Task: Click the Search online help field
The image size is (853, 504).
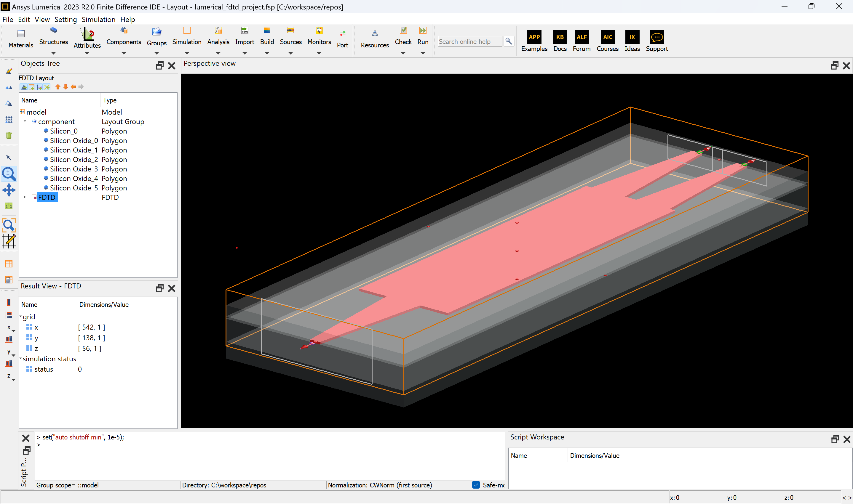Action: tap(470, 41)
